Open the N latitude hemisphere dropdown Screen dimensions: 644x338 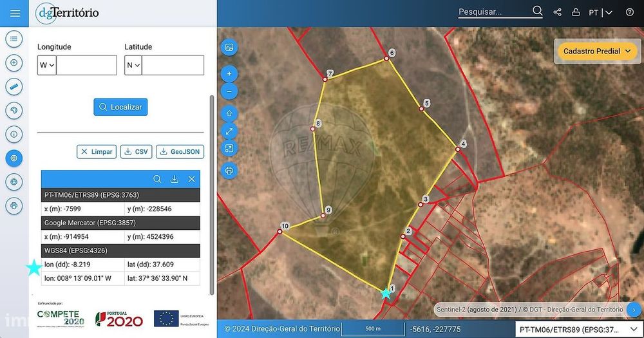[133, 65]
